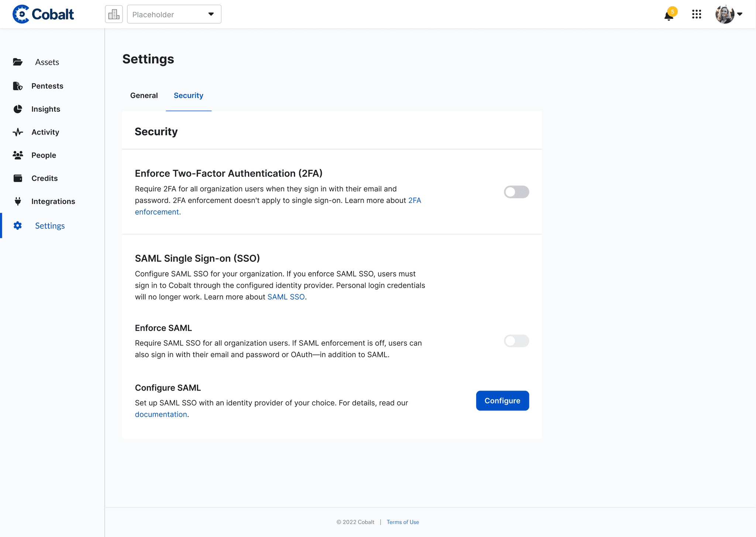Click the '© 2022 Cobalt' footer text
This screenshot has width=756, height=537.
(355, 522)
